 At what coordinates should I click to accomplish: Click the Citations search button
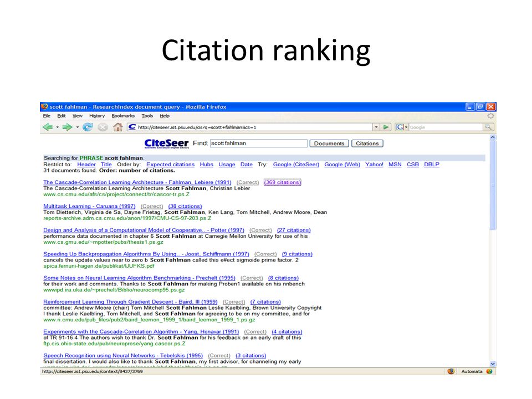pyautogui.click(x=367, y=144)
